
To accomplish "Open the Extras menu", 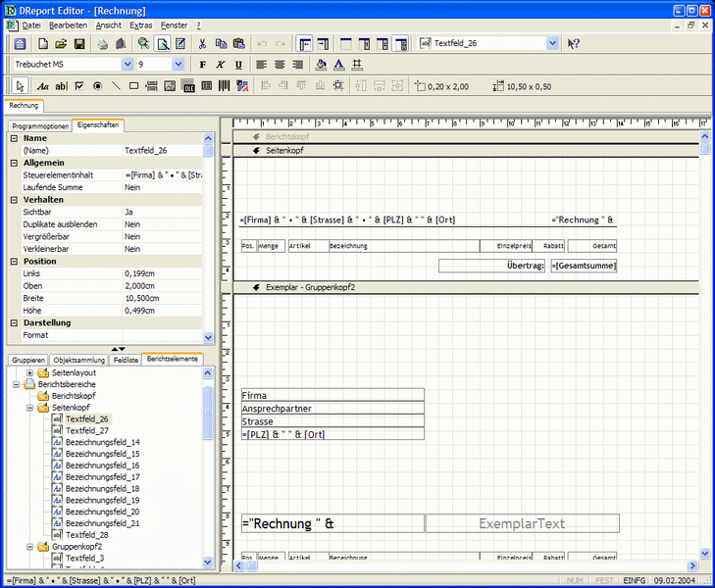I will coord(141,25).
